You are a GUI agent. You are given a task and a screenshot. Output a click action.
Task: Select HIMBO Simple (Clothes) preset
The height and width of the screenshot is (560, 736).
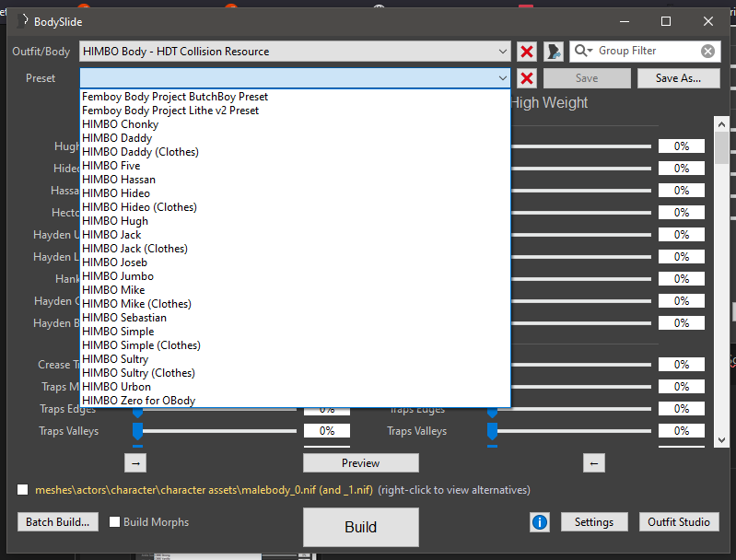[296, 345]
